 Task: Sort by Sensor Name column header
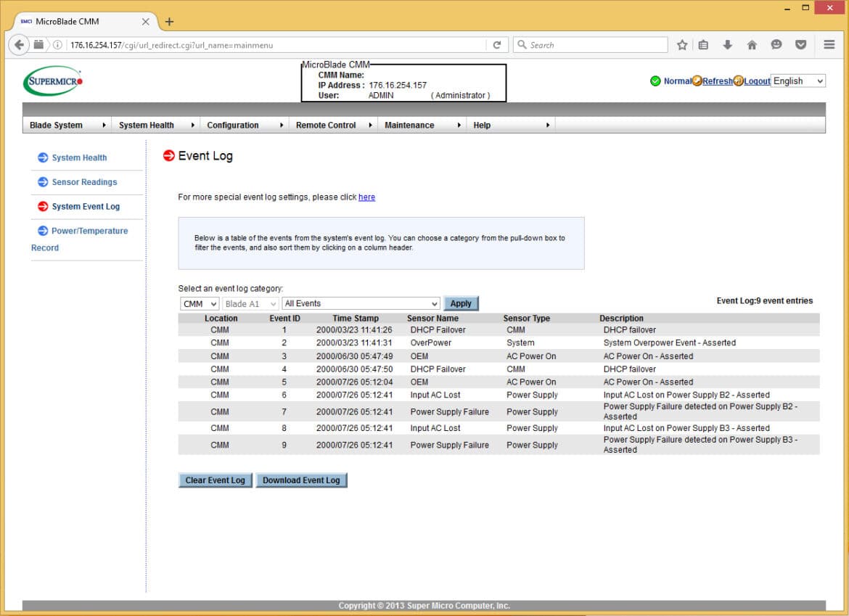[x=432, y=319]
